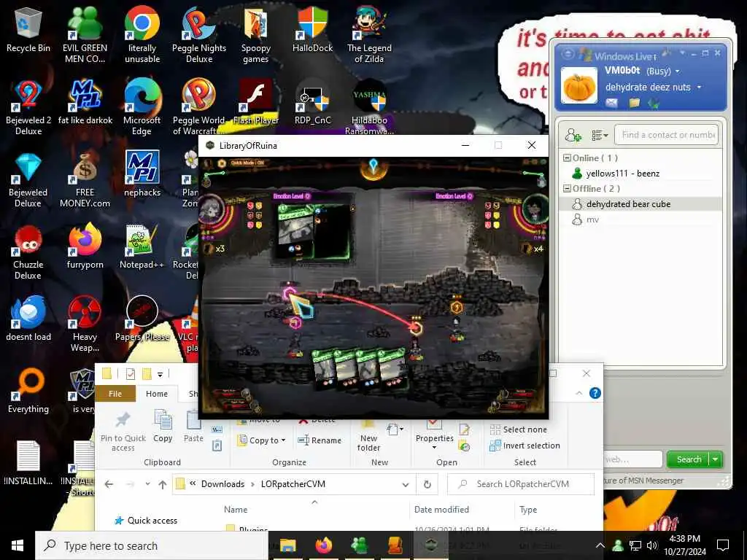This screenshot has width=747, height=560.
Task: Open the Heavy Weap... desktop icon
Action: pos(85,324)
